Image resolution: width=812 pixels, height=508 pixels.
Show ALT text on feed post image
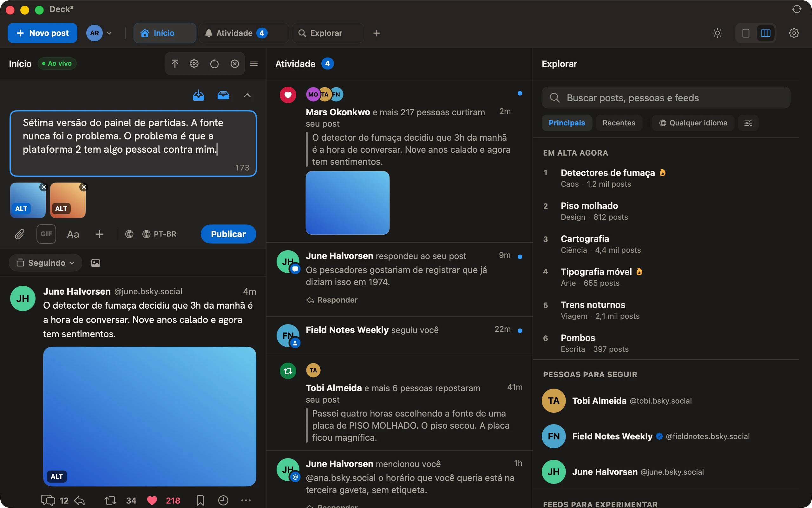click(57, 477)
